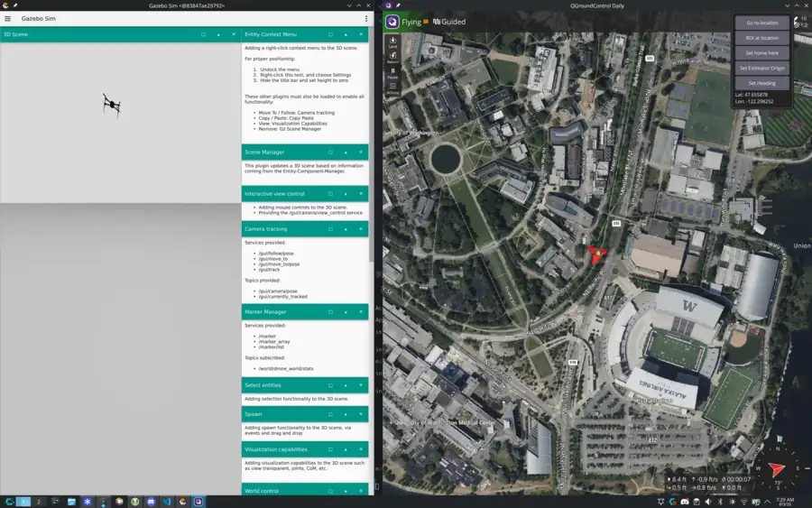Choose Set home here in map menu
The width and height of the screenshot is (812, 508).
[x=761, y=53]
